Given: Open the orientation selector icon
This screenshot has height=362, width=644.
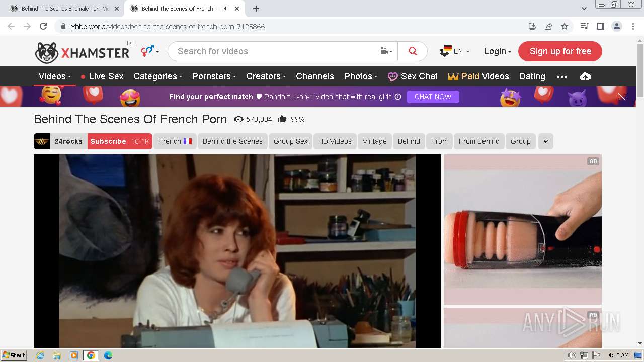Looking at the screenshot, I should coord(149,51).
